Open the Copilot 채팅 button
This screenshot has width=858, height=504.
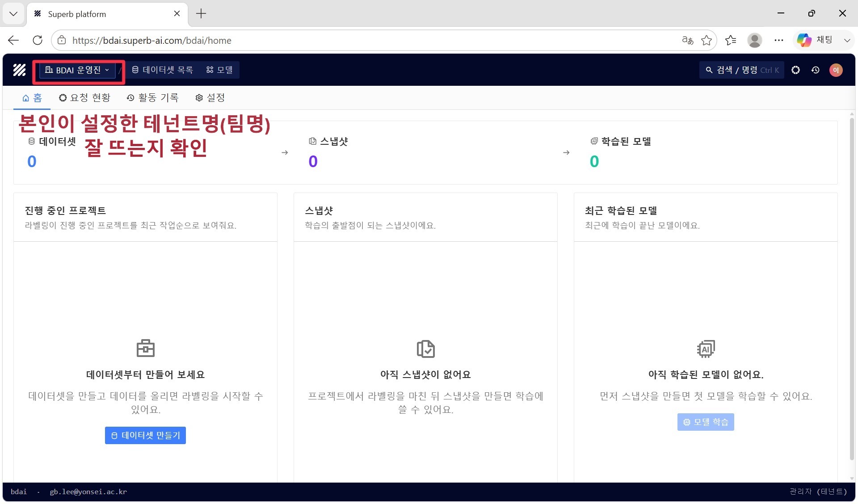tap(815, 40)
